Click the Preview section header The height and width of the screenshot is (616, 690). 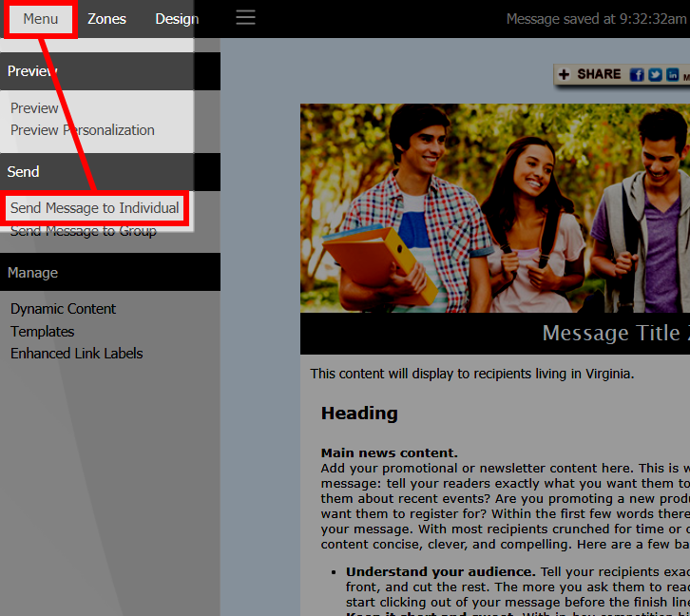pos(110,71)
